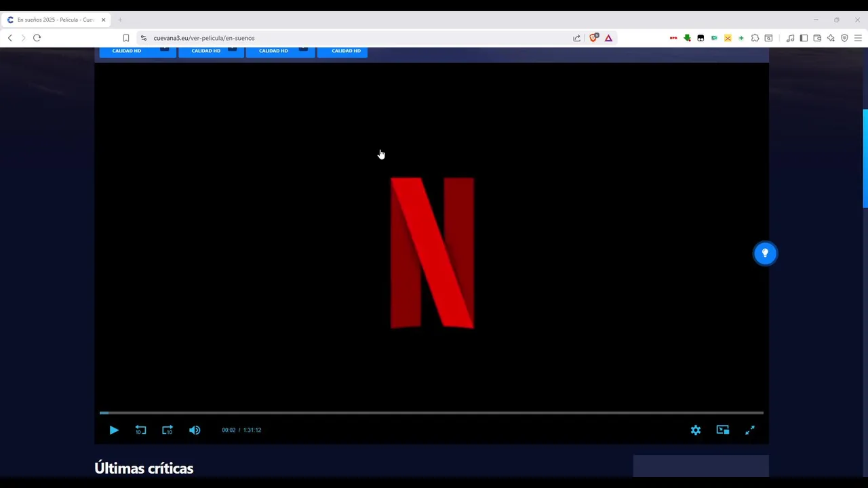Open Brave Shields lion icon
The height and width of the screenshot is (488, 868).
[593, 38]
